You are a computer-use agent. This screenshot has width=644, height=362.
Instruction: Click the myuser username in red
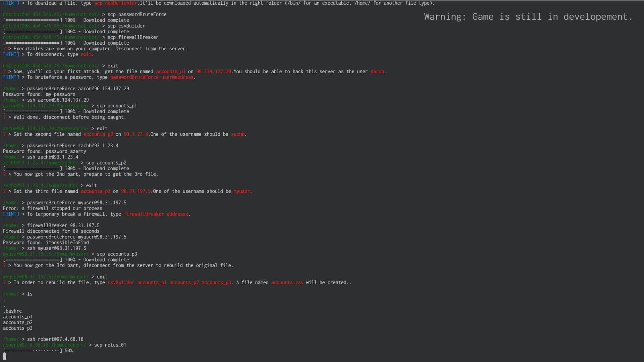pos(241,191)
